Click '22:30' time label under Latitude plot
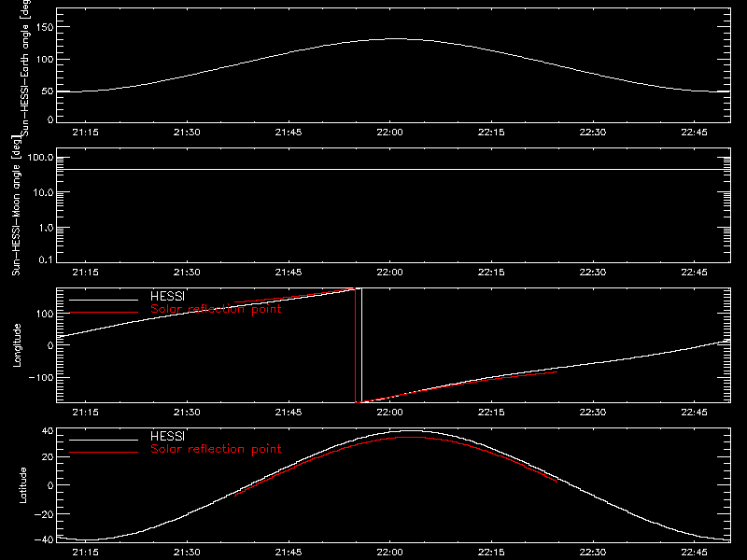747x560 pixels. click(x=593, y=553)
